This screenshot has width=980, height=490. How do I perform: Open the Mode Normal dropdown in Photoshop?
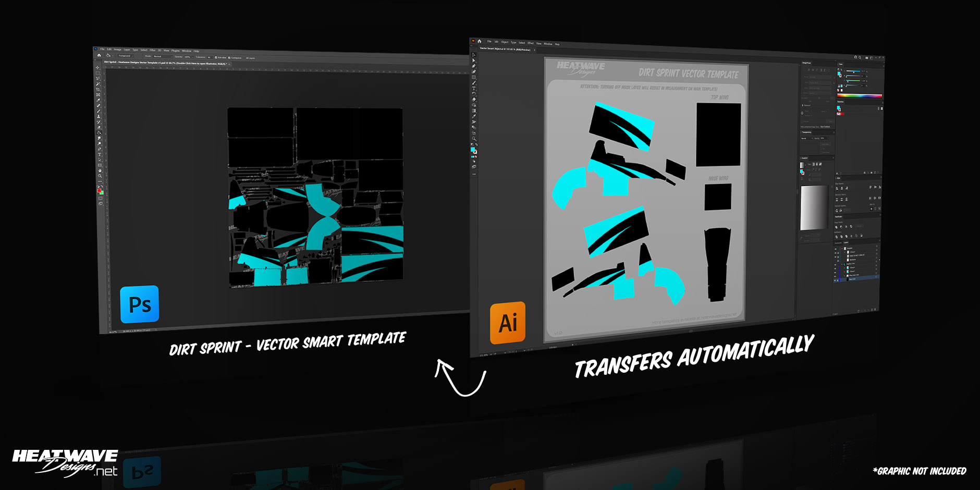click(163, 56)
